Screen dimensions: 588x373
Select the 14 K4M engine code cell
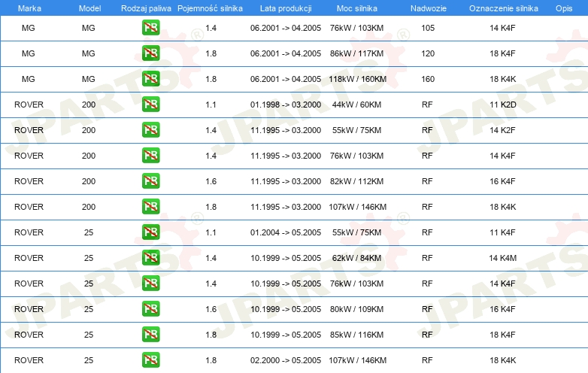pyautogui.click(x=502, y=258)
